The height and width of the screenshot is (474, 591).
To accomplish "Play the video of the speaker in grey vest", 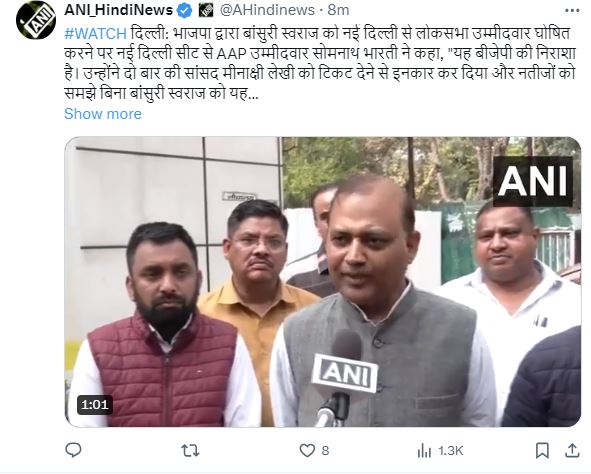I will click(x=323, y=282).
